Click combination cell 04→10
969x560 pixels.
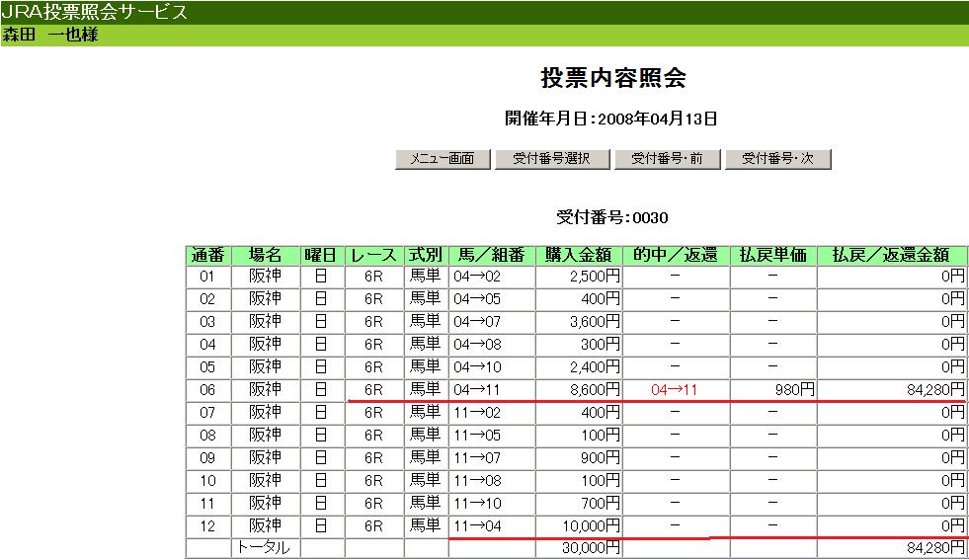pyautogui.click(x=477, y=367)
